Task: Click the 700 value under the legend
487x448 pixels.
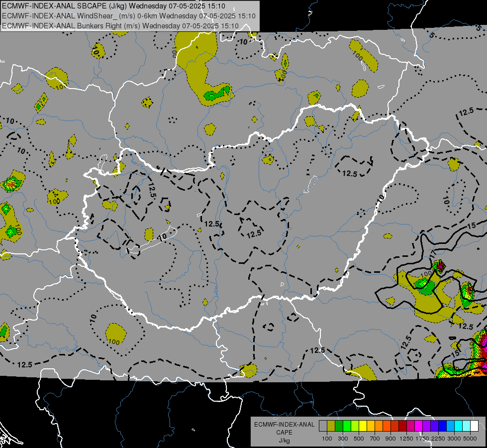Action: [x=375, y=439]
